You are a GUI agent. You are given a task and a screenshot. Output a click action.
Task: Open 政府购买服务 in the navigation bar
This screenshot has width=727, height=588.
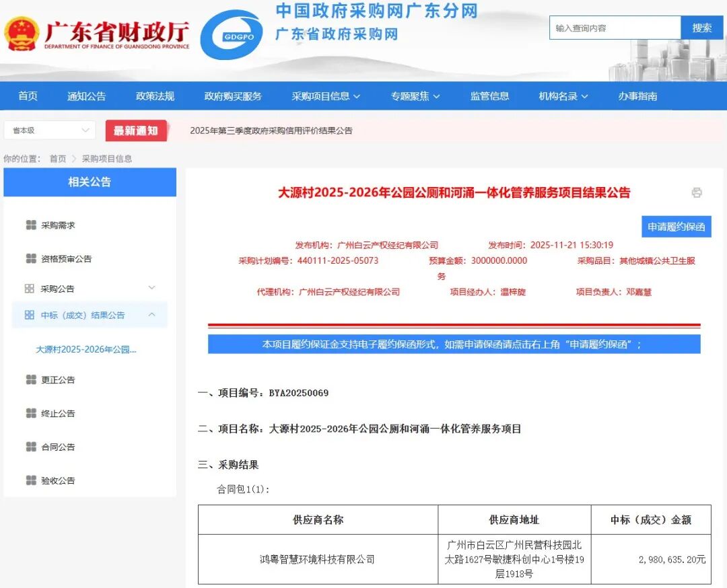(233, 96)
